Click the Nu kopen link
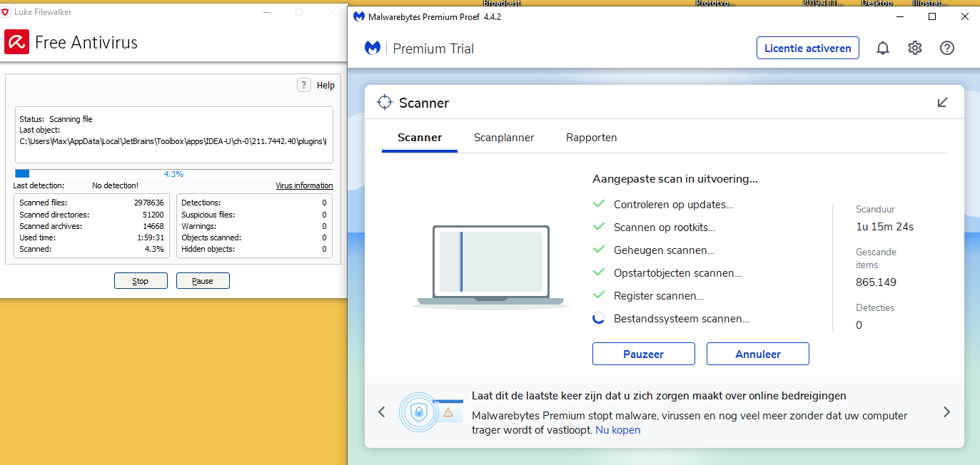Screen dimensions: 980x465 [618, 430]
